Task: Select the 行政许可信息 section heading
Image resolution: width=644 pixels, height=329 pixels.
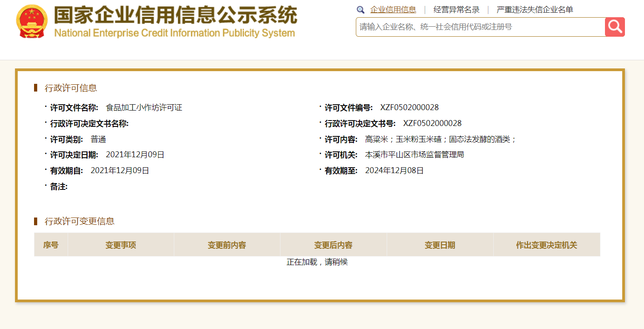Action: [x=71, y=88]
